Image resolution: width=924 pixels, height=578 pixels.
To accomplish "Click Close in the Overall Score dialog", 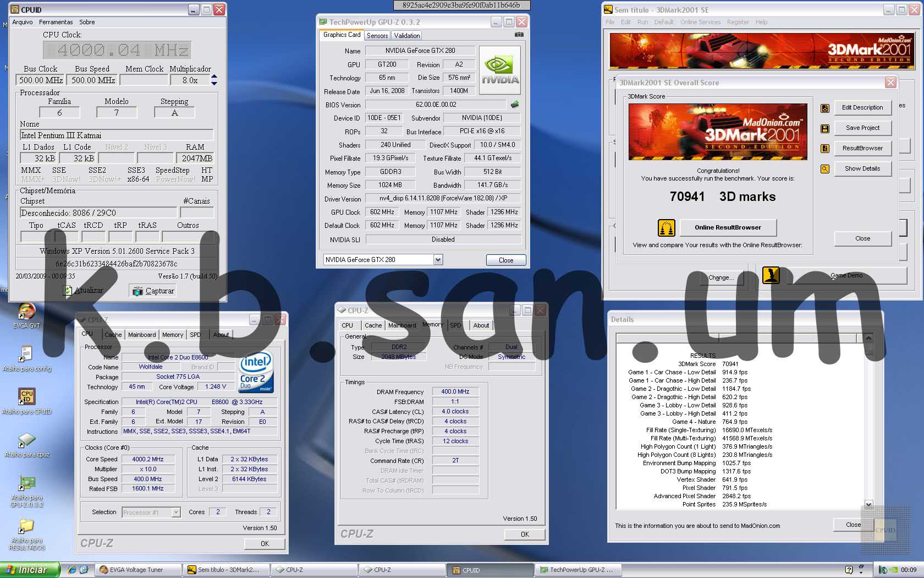I will click(862, 239).
